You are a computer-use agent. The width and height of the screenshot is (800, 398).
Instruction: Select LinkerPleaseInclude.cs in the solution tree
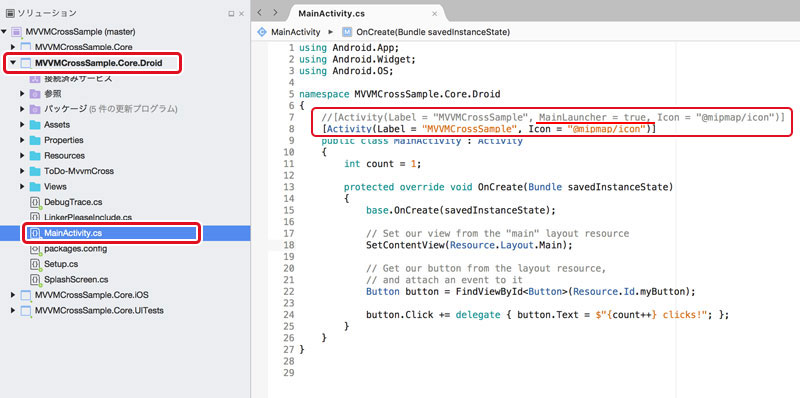coord(88,217)
